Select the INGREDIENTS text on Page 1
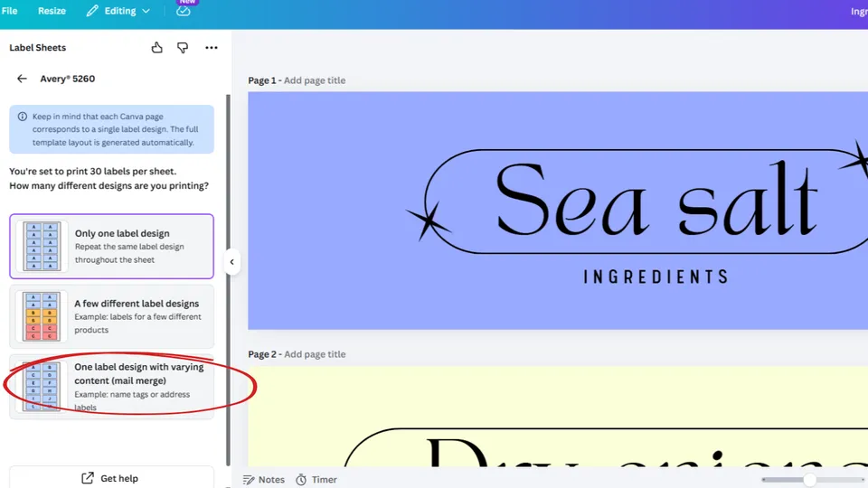The height and width of the screenshot is (488, 868). 656,277
